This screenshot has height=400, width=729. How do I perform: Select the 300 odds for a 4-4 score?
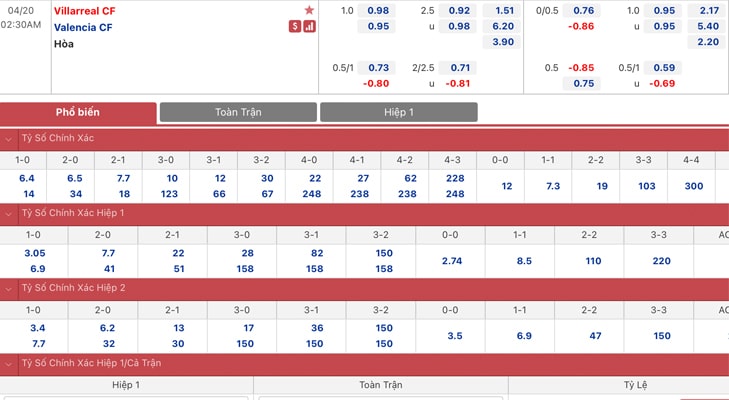pos(694,186)
